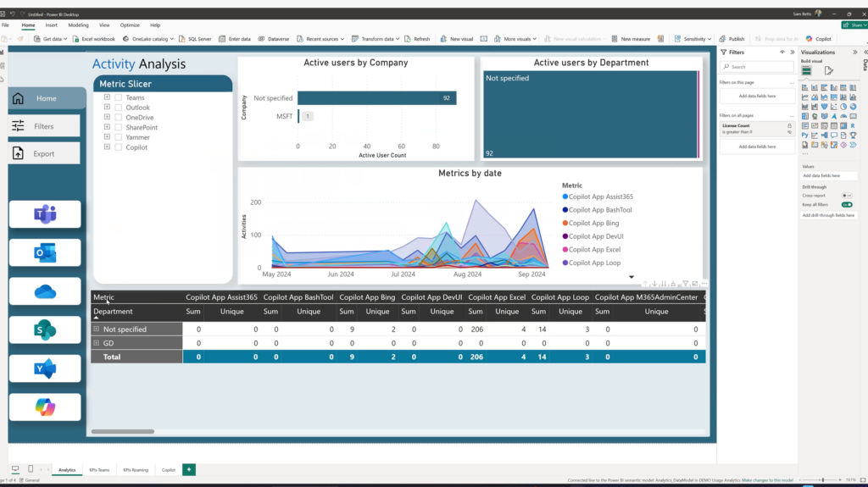This screenshot has height=487, width=868.
Task: Open Copilot page via Copilot logo button
Action: (45, 407)
